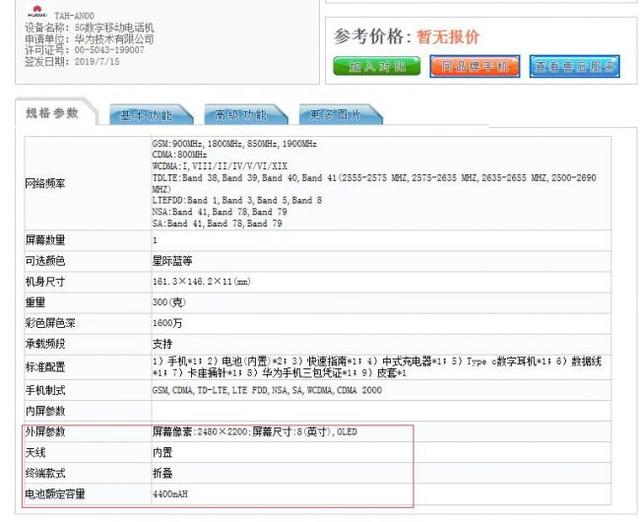Click the 可选颜色 row label
The width and height of the screenshot is (640, 522).
45,261
